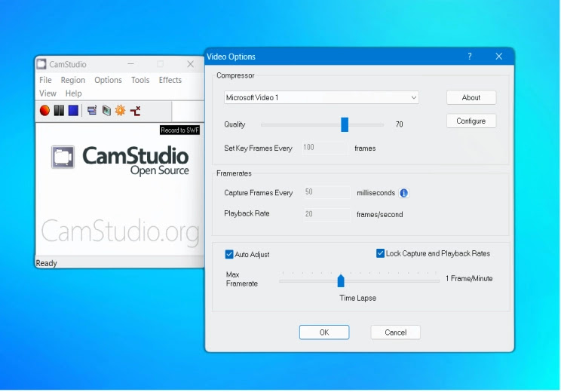Click the Max Framerate slider handle

click(341, 280)
